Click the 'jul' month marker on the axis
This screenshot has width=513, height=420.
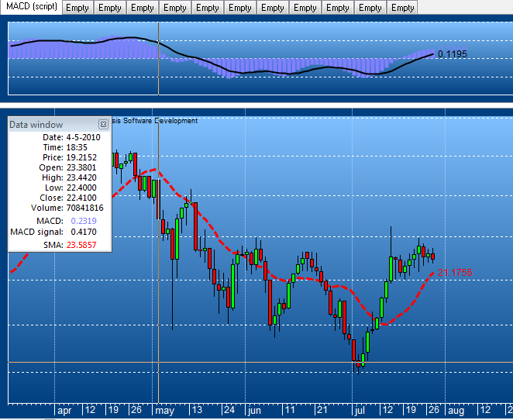coord(359,410)
